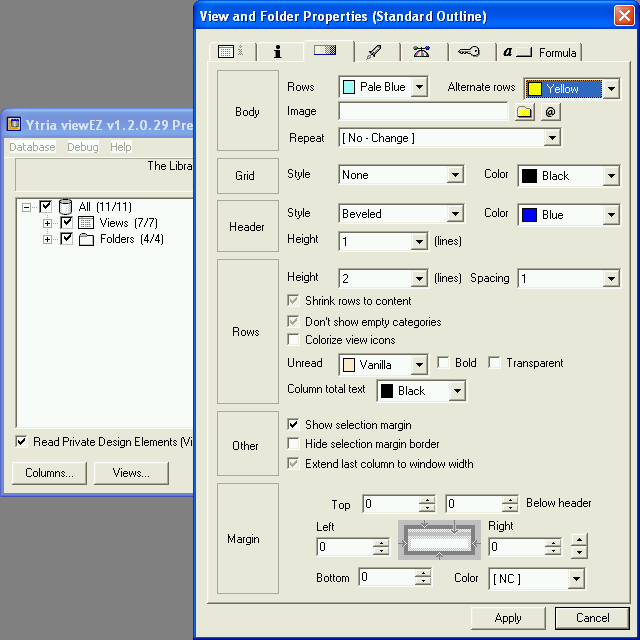Open the Margin Color NC dropdown
The width and height of the screenshot is (640, 640).
click(576, 578)
